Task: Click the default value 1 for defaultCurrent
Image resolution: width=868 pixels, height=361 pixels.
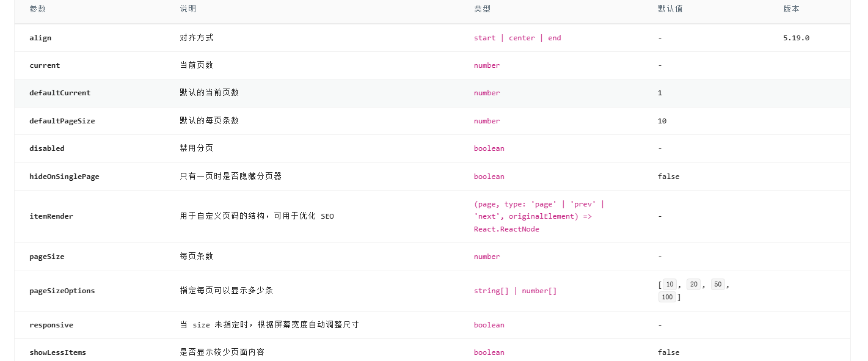Action: pos(660,93)
